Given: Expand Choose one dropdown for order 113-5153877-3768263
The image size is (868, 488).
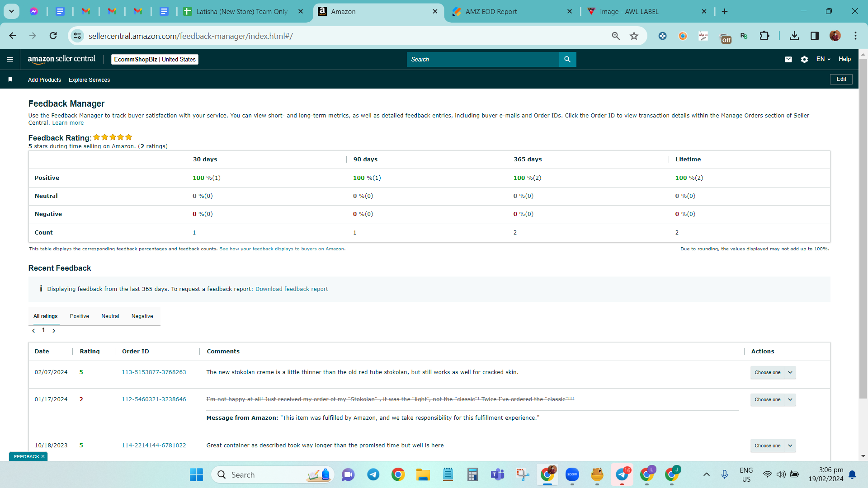Looking at the screenshot, I should click(x=790, y=373).
